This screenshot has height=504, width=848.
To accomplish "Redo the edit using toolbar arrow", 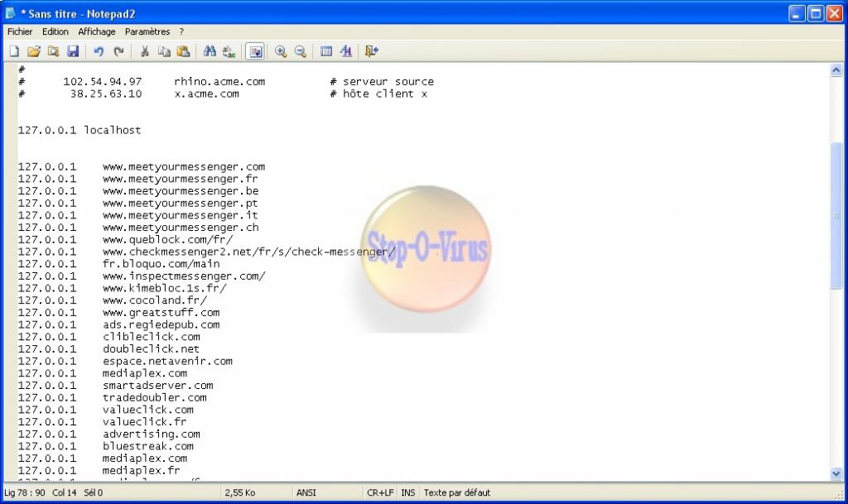I will pos(118,51).
